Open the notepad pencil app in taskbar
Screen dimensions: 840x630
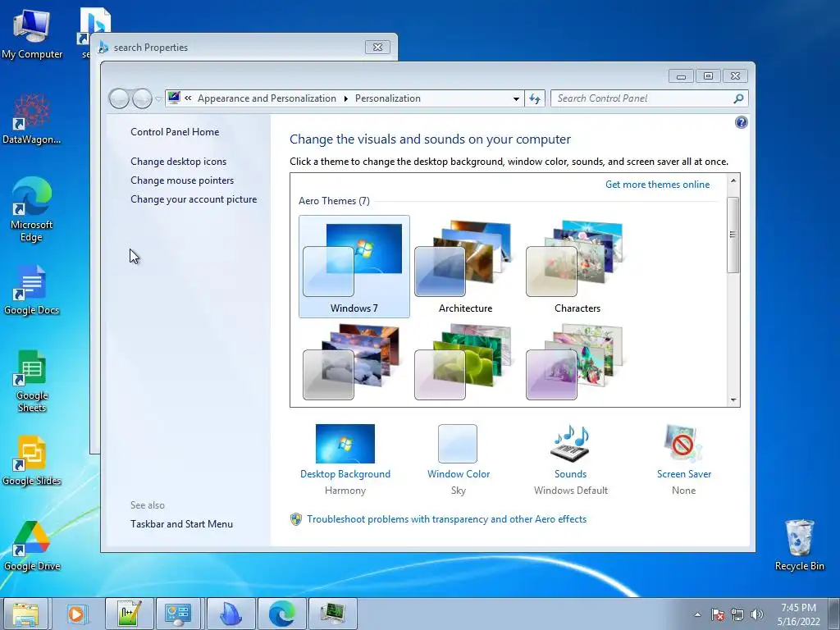tap(129, 614)
